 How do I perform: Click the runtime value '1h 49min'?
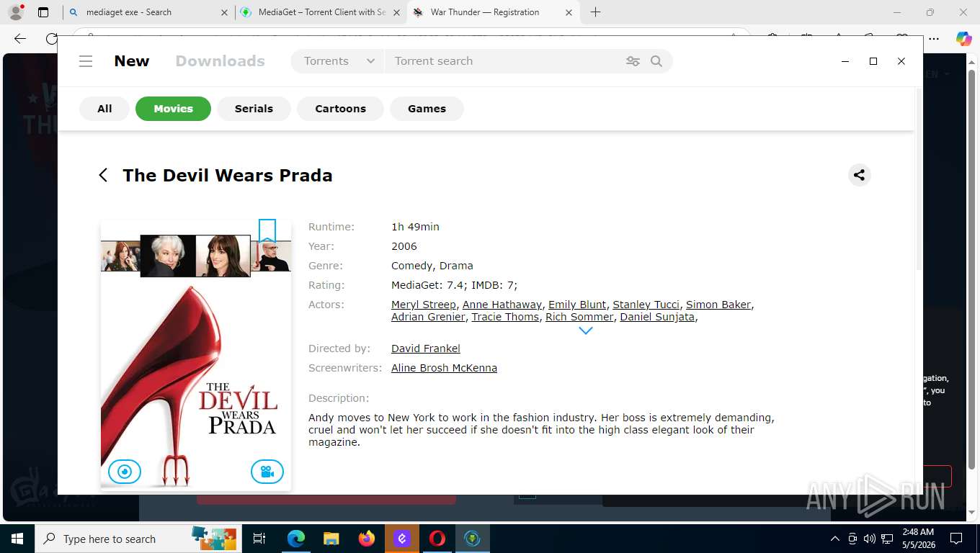[x=415, y=227]
